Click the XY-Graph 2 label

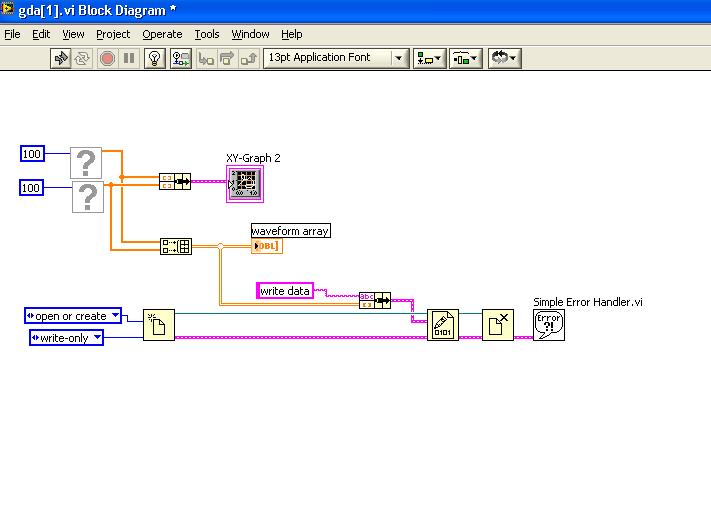point(253,158)
